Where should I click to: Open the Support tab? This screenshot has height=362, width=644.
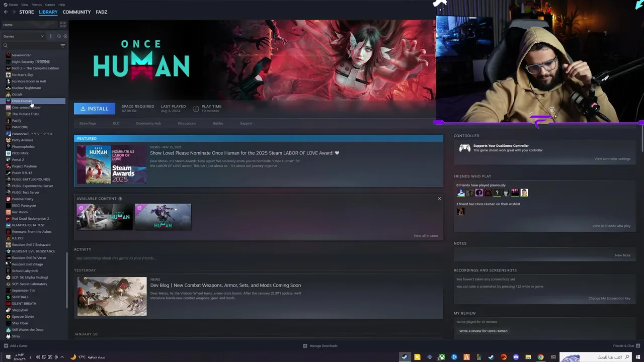coord(246,123)
